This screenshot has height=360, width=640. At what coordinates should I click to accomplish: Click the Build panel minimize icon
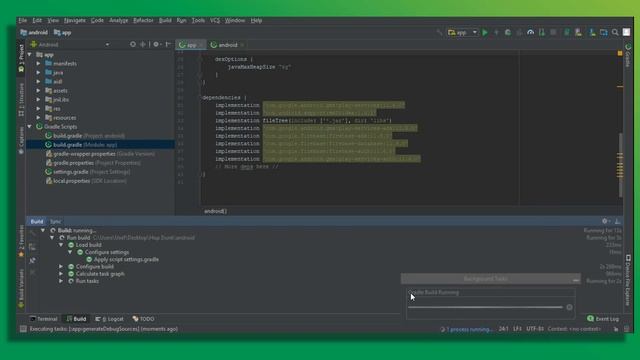[618, 221]
